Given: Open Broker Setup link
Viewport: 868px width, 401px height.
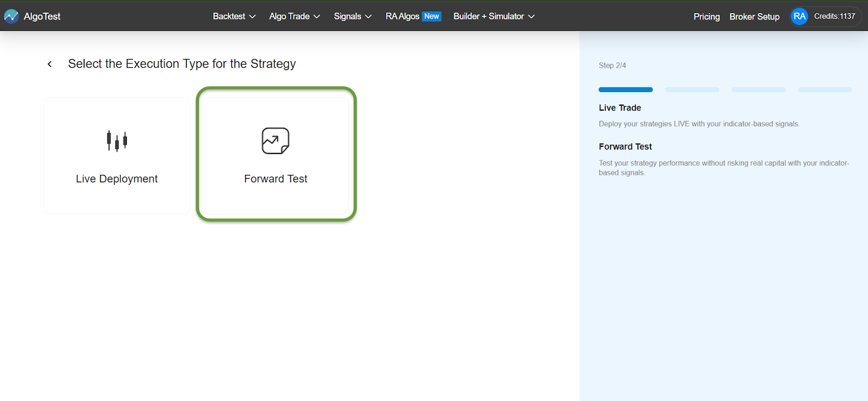Looking at the screenshot, I should 754,17.
